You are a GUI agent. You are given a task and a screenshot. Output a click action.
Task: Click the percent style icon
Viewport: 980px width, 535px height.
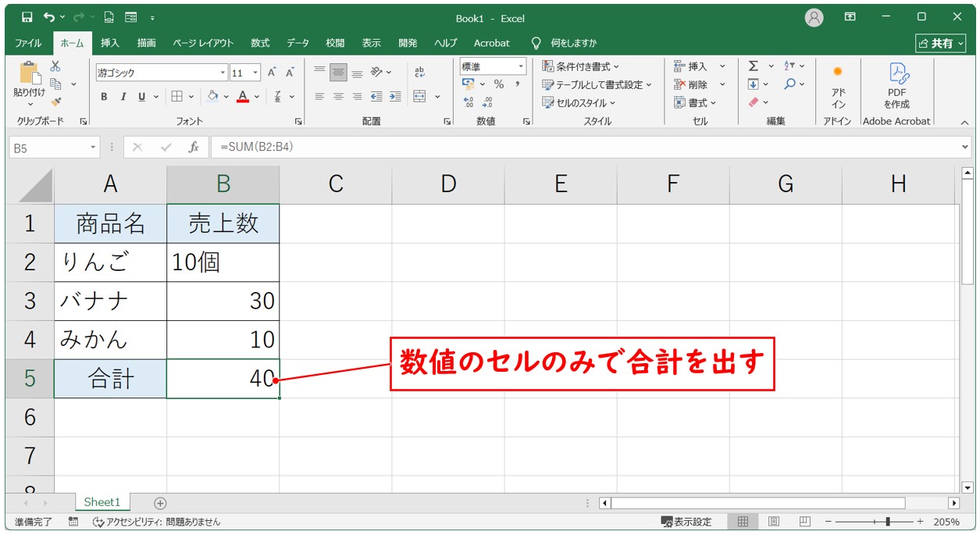(498, 84)
